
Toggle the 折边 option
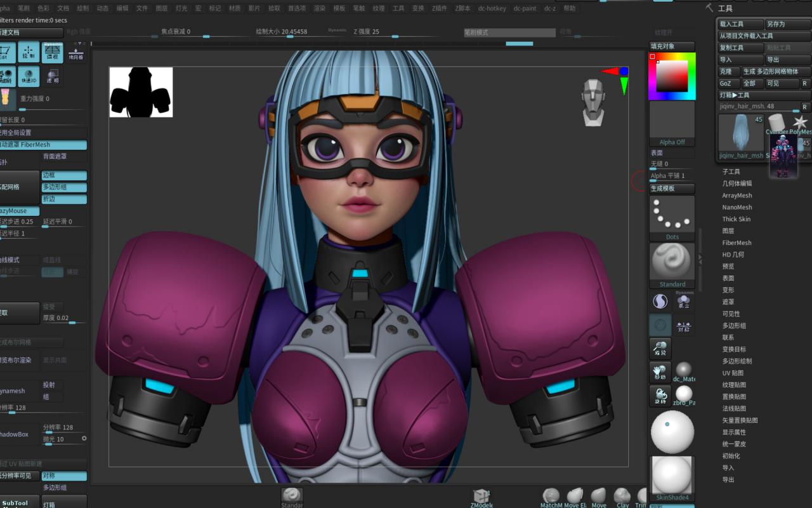click(64, 199)
